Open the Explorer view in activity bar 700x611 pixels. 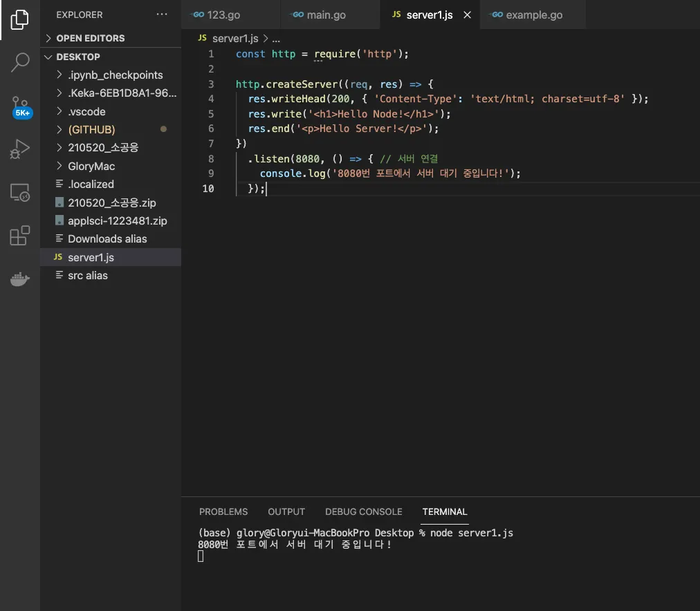(20, 20)
